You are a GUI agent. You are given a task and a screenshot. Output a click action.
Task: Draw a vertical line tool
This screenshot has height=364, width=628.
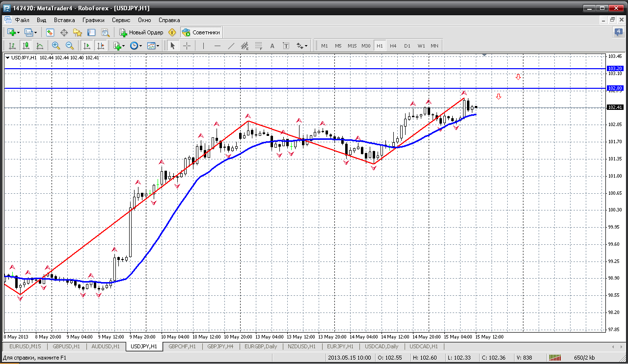(x=203, y=46)
